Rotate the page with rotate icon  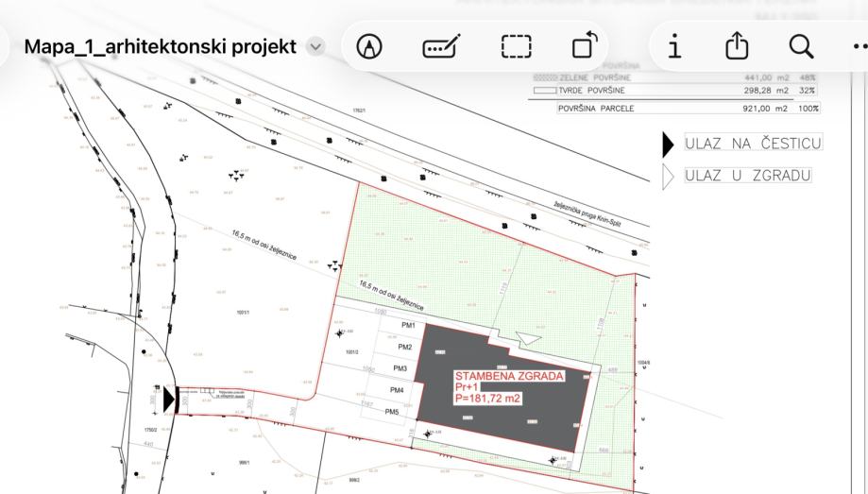click(586, 45)
